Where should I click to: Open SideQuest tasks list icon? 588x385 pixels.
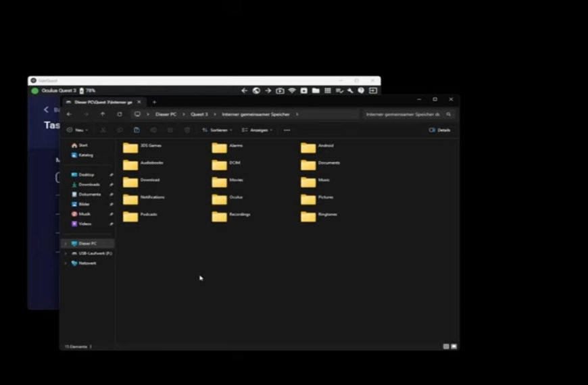339,91
